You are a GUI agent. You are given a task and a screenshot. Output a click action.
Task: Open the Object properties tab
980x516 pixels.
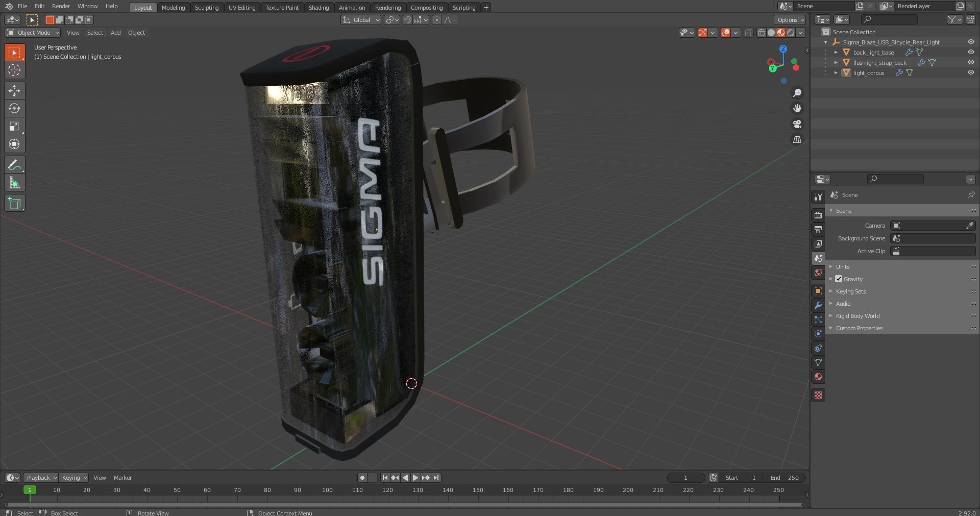[x=818, y=291]
